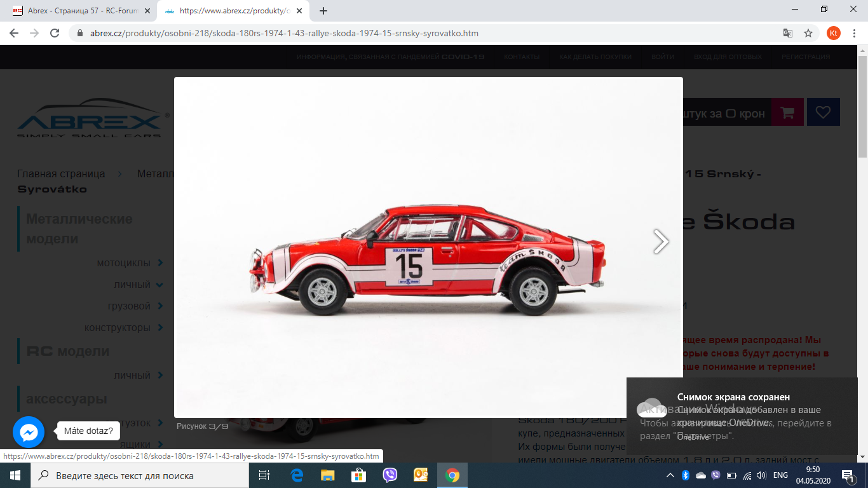Open the Chrome three-dot menu
868x488 pixels.
tap(854, 33)
